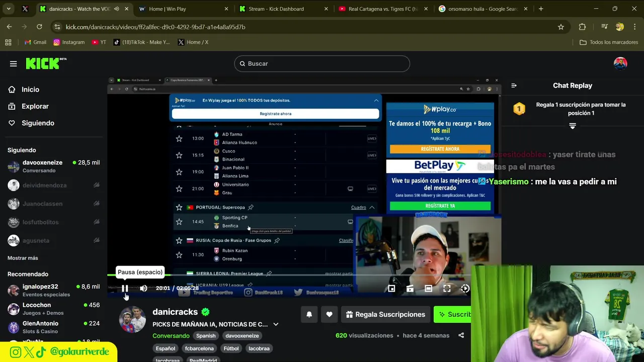Reload the current page
Image resolution: width=644 pixels, height=362 pixels.
point(39,27)
